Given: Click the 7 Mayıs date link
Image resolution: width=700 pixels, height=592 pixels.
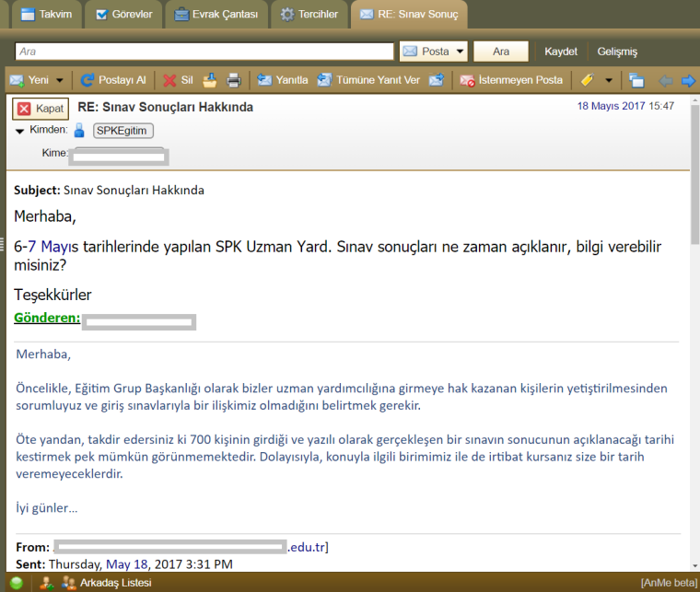Looking at the screenshot, I should click(53, 247).
